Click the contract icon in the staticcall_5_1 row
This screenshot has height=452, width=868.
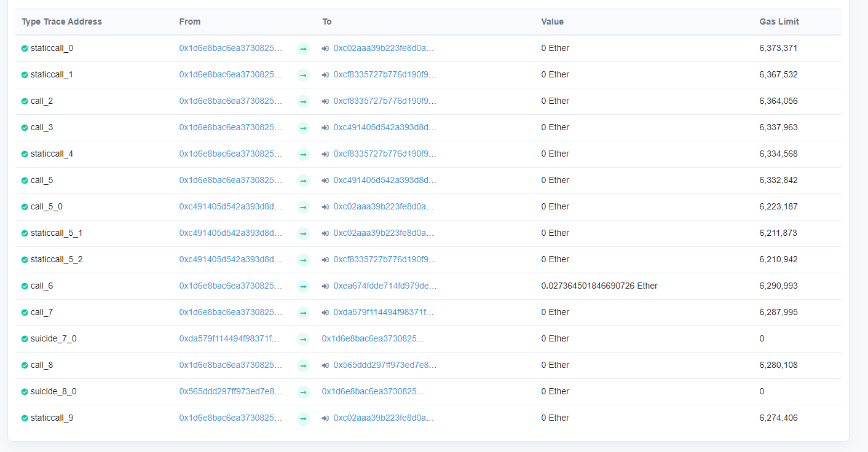pos(325,233)
